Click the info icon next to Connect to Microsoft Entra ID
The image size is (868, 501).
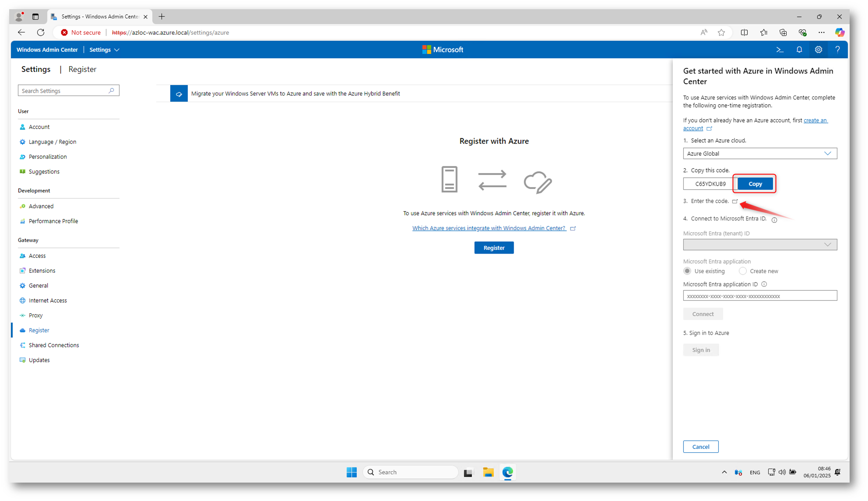[774, 220]
